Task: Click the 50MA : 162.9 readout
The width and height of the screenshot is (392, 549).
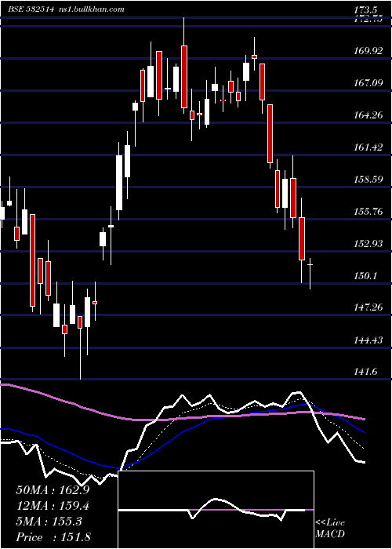Action: [x=53, y=490]
